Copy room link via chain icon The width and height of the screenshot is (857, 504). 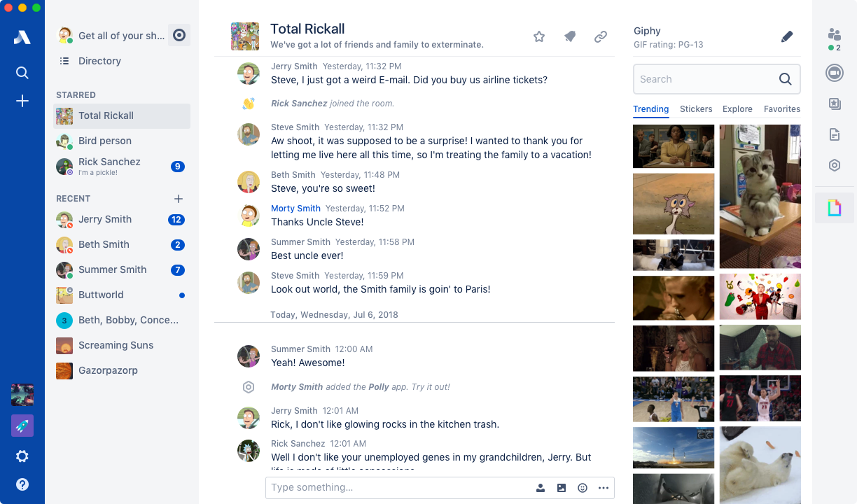click(601, 36)
